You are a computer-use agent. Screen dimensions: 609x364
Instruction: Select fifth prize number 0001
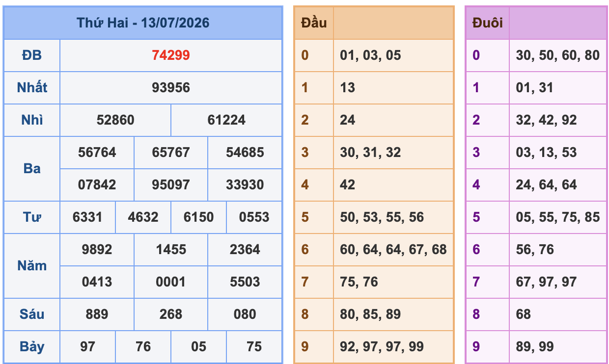[x=171, y=282]
